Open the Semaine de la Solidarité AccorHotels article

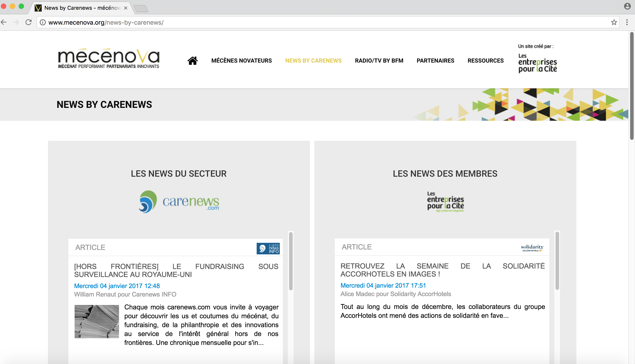pos(443,270)
